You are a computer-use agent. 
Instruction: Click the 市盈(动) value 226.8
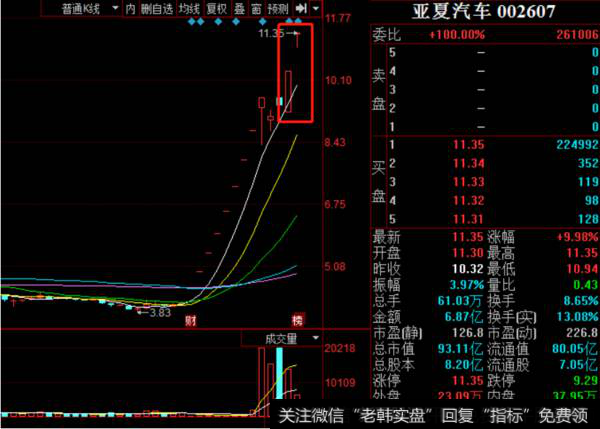point(582,333)
